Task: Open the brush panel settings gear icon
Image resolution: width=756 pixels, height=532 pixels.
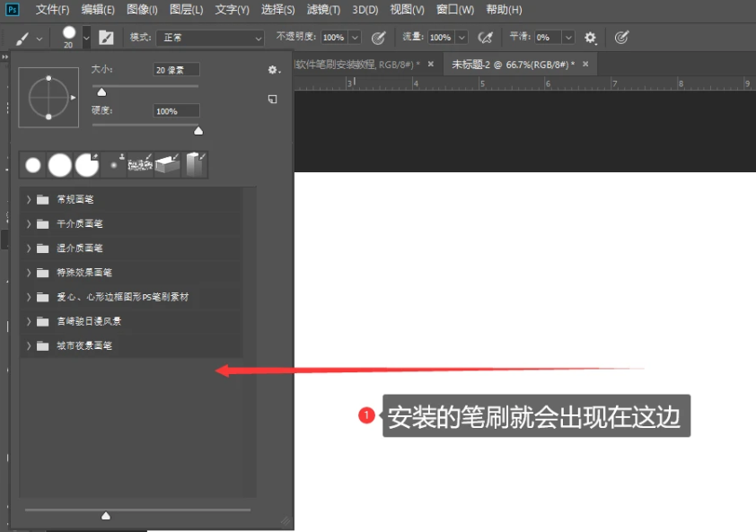Action: tap(271, 70)
